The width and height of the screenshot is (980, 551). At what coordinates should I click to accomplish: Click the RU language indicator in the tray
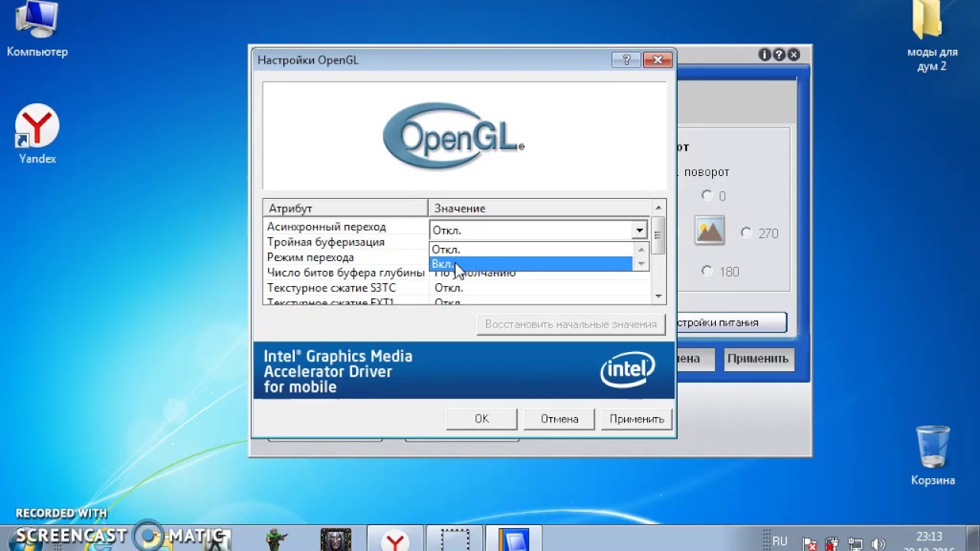coord(779,541)
